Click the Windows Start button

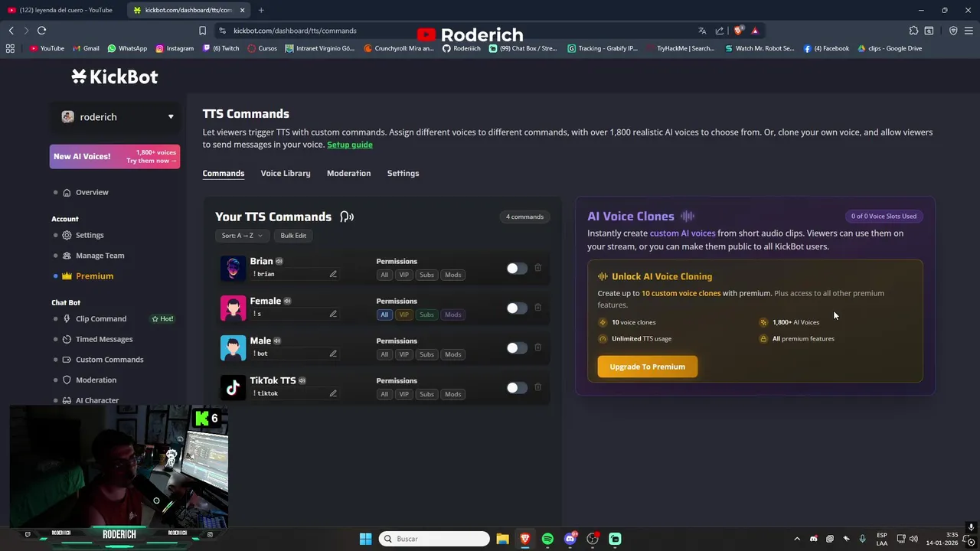click(x=365, y=539)
